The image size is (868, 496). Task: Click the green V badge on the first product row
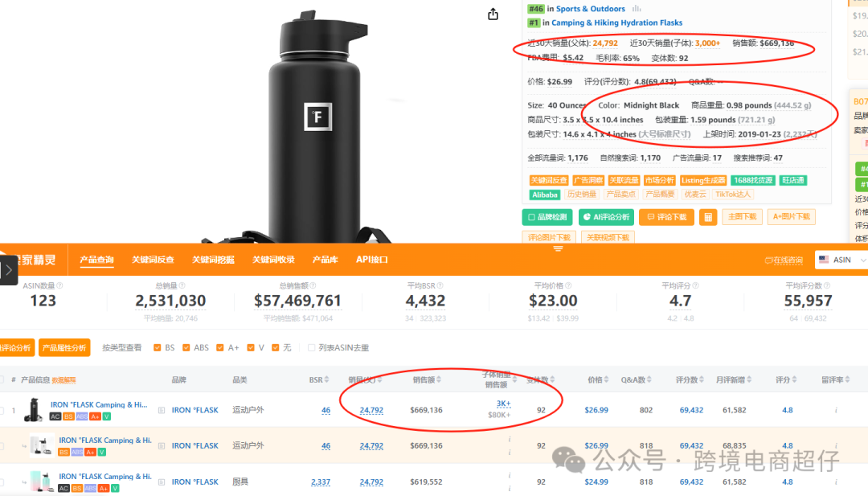tap(107, 416)
